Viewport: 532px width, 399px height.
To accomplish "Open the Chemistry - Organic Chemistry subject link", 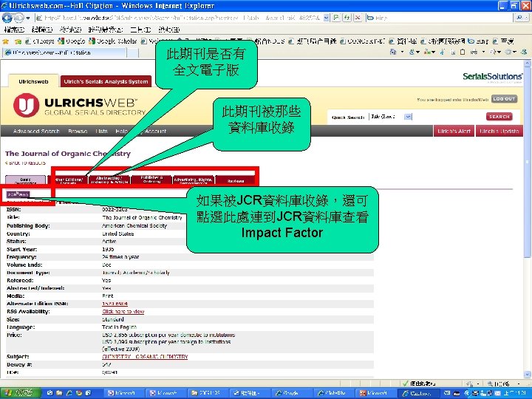I will click(145, 357).
